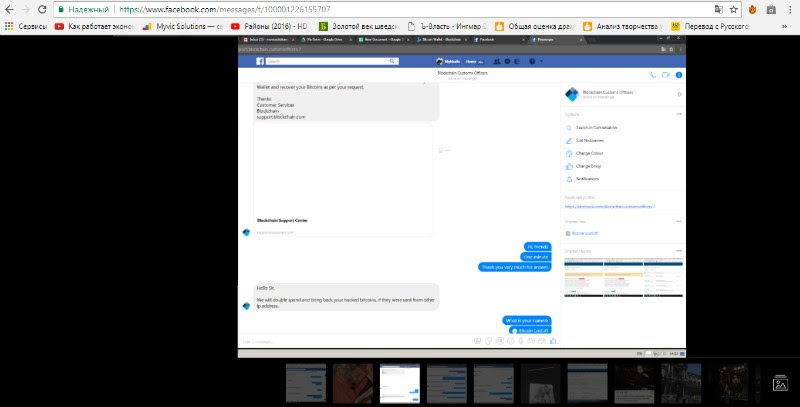Open the orange-brown photo thumbnail in the filmstrip
Viewport: 800px width, 407px height.
point(353,383)
